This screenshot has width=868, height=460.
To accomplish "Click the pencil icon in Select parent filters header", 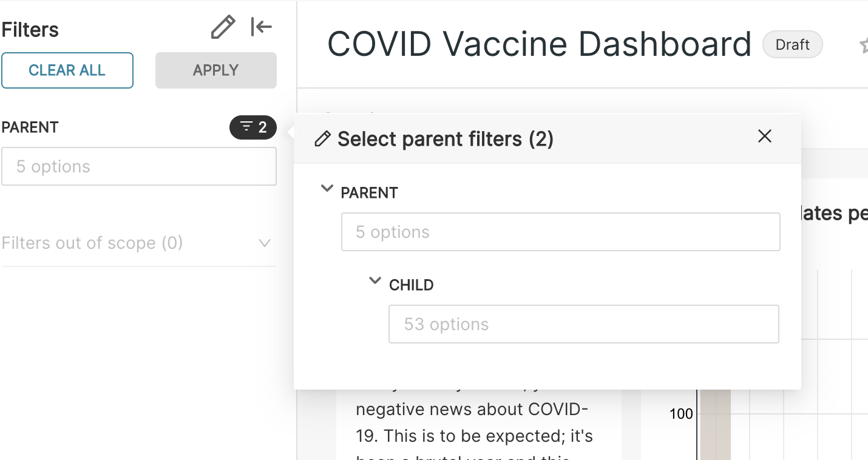I will click(x=322, y=139).
